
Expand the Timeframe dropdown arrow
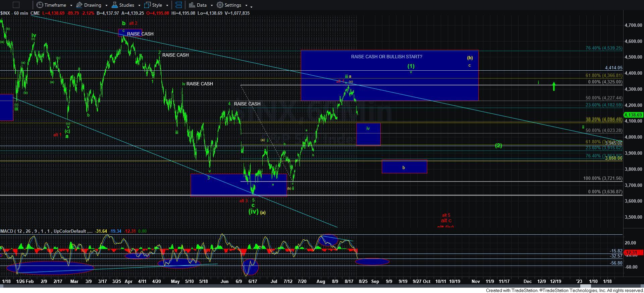[x=71, y=6]
